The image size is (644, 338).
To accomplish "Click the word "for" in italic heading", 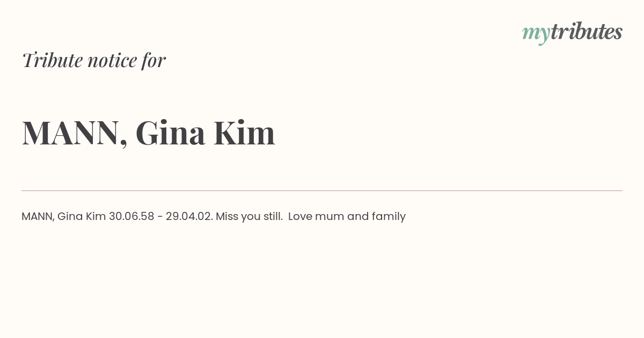I will [x=154, y=60].
